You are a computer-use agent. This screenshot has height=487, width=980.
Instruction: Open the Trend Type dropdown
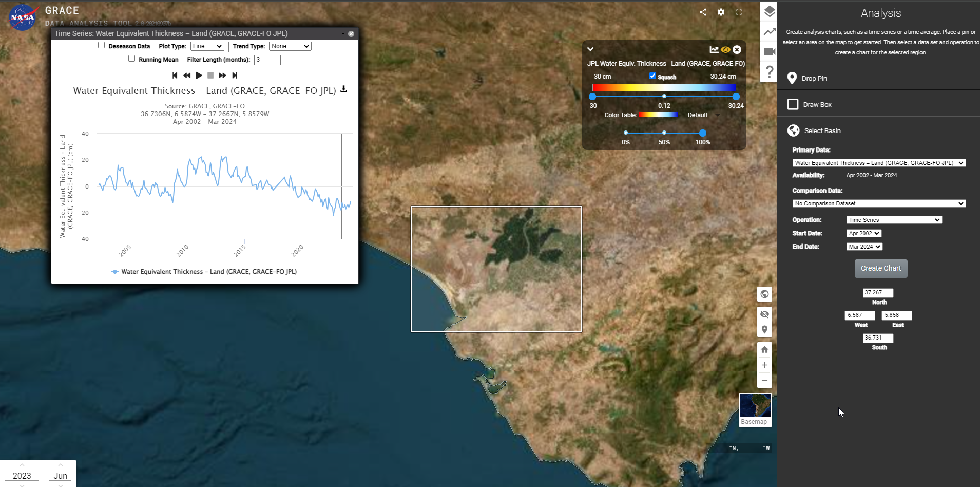290,46
